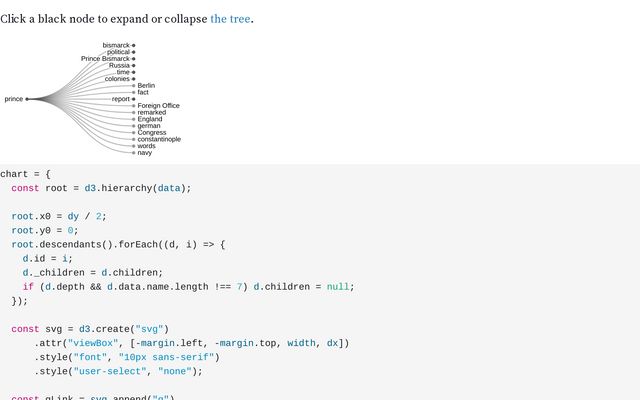Expand the time node dot
The width and height of the screenshot is (640, 400).
coord(134,72)
